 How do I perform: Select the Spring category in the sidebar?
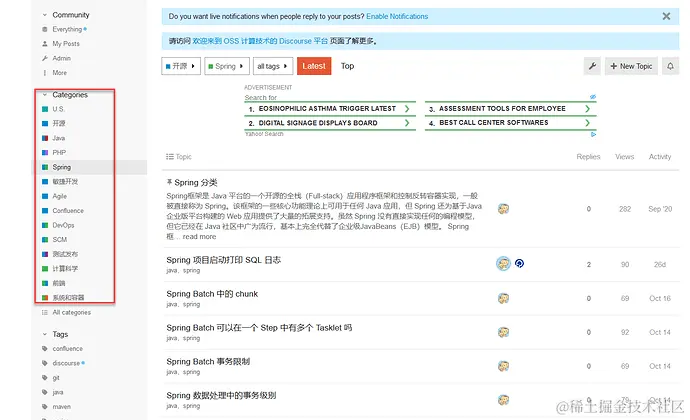(61, 167)
